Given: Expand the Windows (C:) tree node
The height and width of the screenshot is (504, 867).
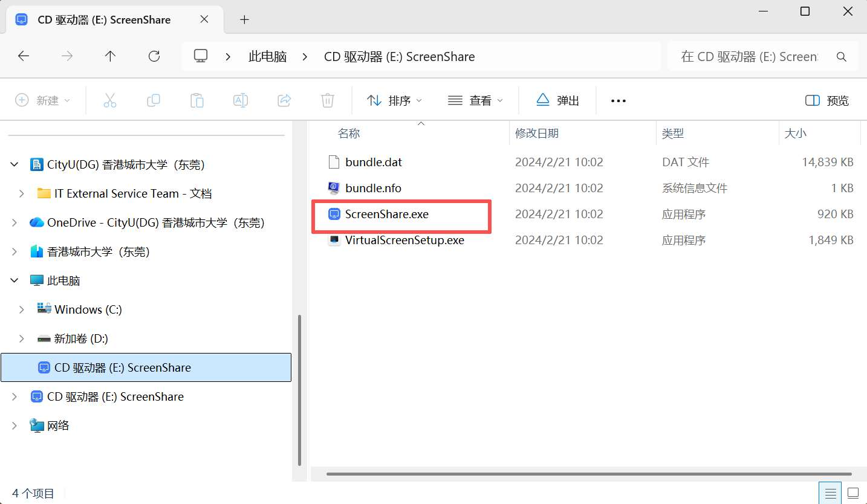Looking at the screenshot, I should (x=22, y=309).
